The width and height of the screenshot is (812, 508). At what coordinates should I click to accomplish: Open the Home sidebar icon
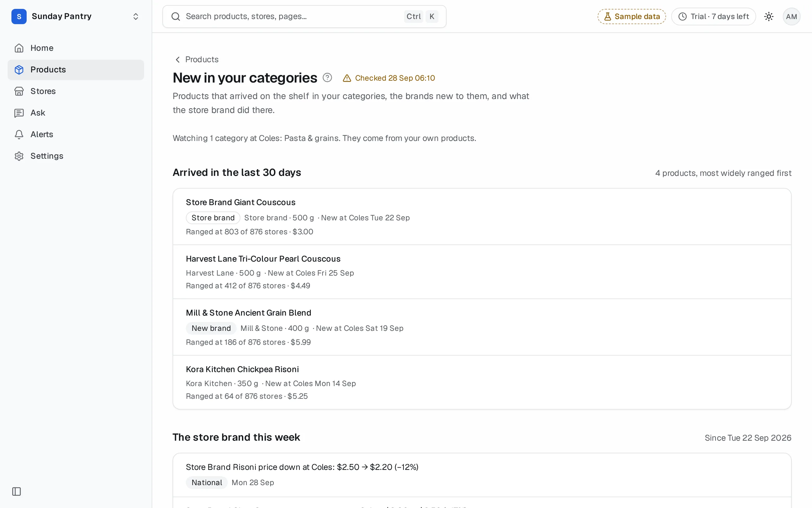coord(19,48)
